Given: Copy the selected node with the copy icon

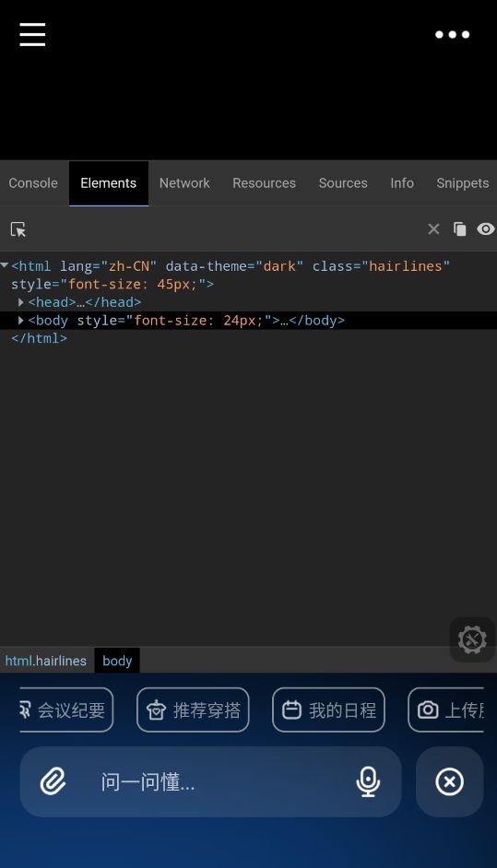Looking at the screenshot, I should coord(460,229).
